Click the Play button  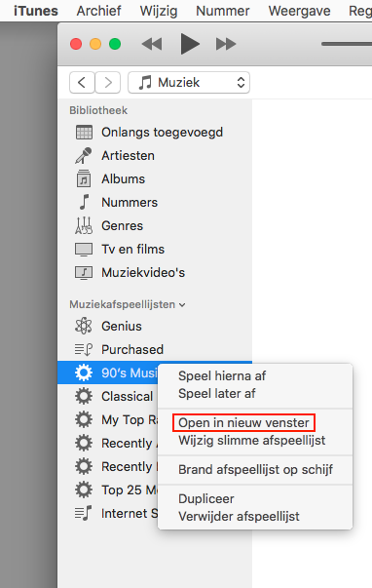(190, 44)
